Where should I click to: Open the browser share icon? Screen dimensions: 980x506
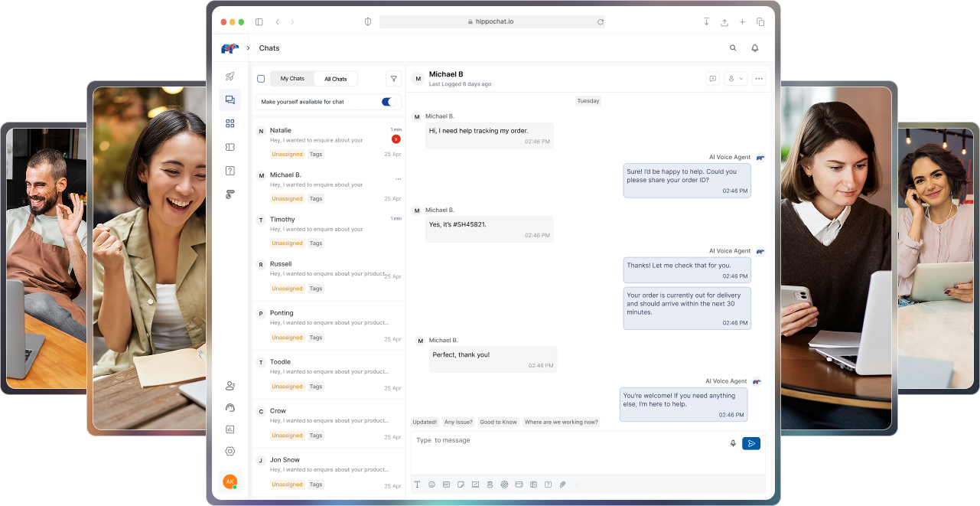[x=724, y=21]
